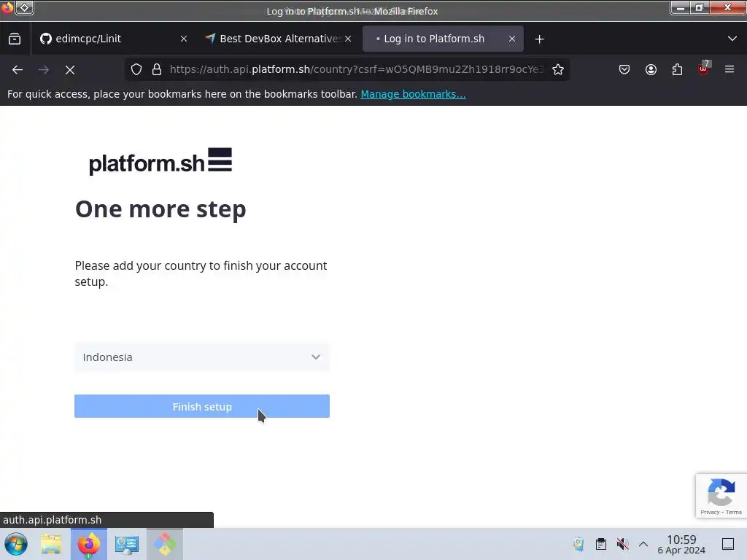The image size is (747, 560).
Task: Open reCAPTCHA Terms link
Action: click(x=734, y=513)
